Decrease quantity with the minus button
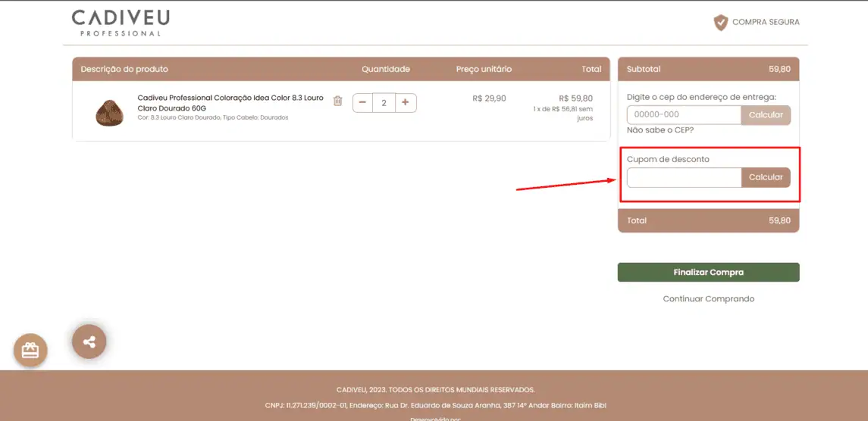 (362, 102)
